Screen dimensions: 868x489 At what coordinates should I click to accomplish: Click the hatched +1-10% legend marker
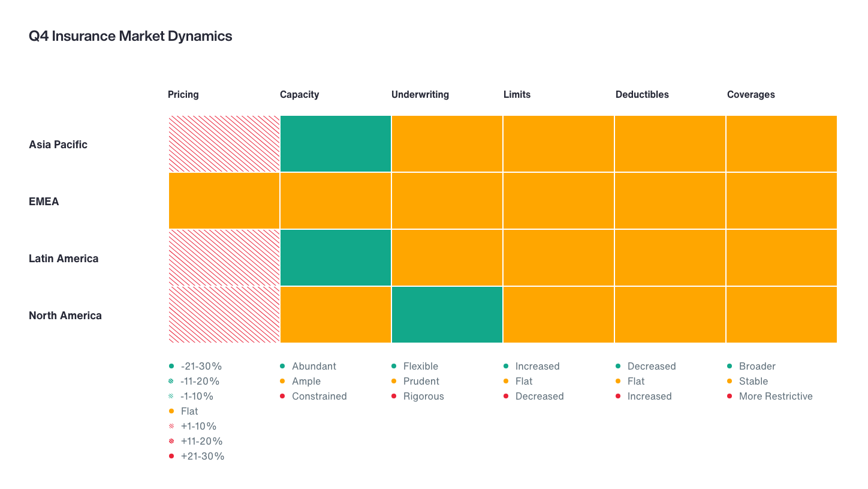tap(171, 426)
